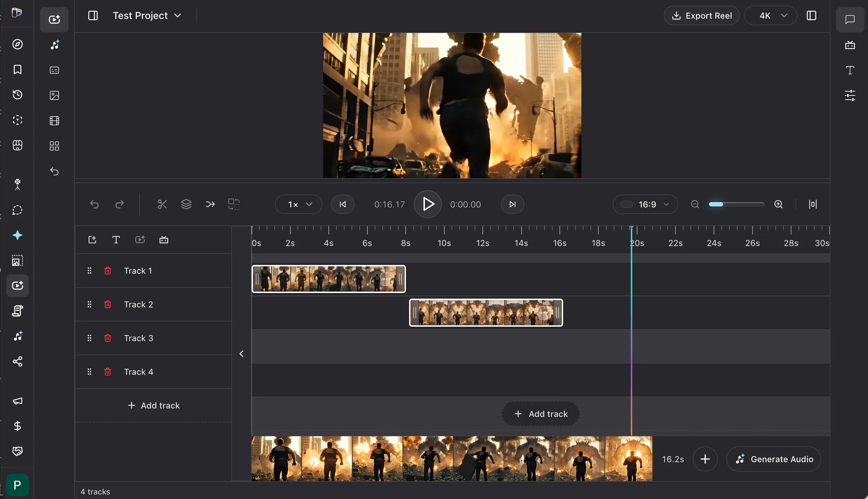Click the add text track T icon
The height and width of the screenshot is (499, 868).
pyautogui.click(x=116, y=240)
